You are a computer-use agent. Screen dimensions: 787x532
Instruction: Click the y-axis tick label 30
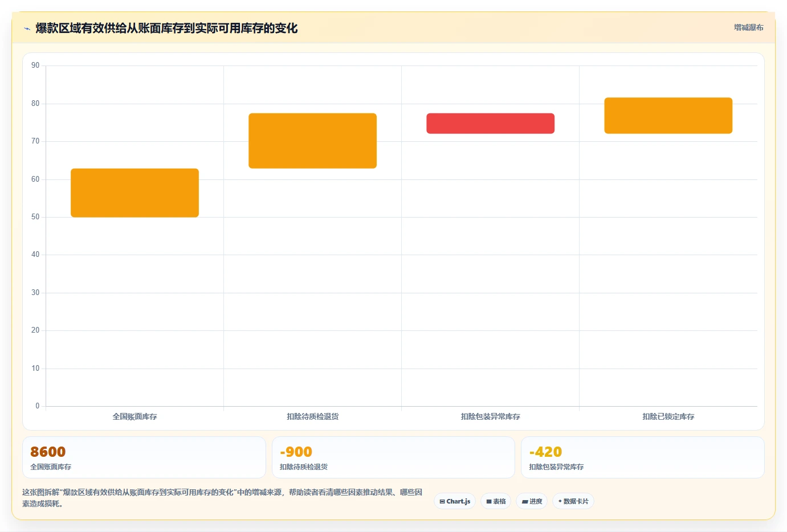tap(35, 293)
